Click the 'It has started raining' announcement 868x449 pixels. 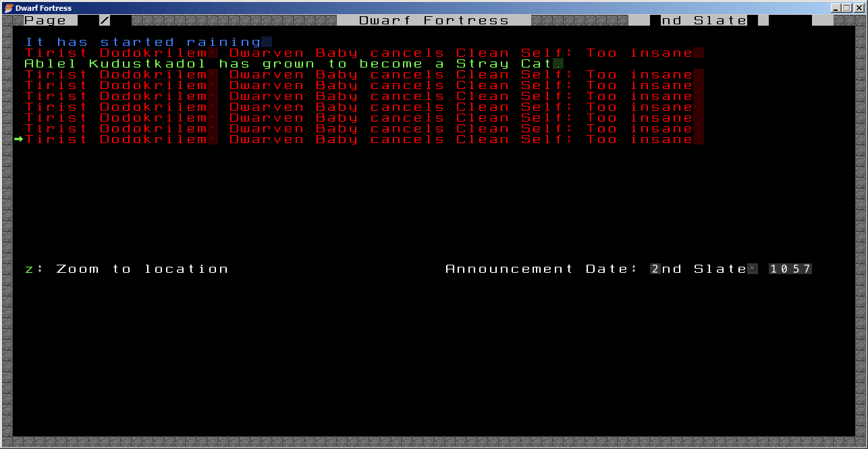click(148, 43)
